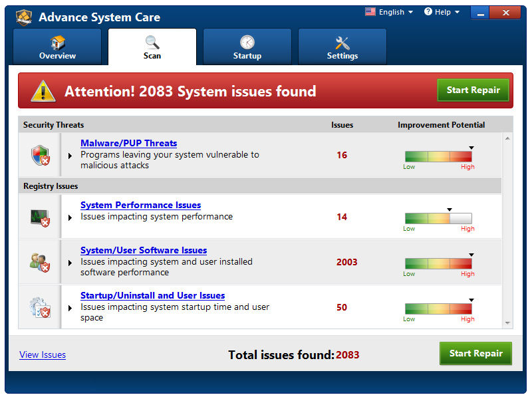Click the System/User Software users icon

[x=40, y=262]
